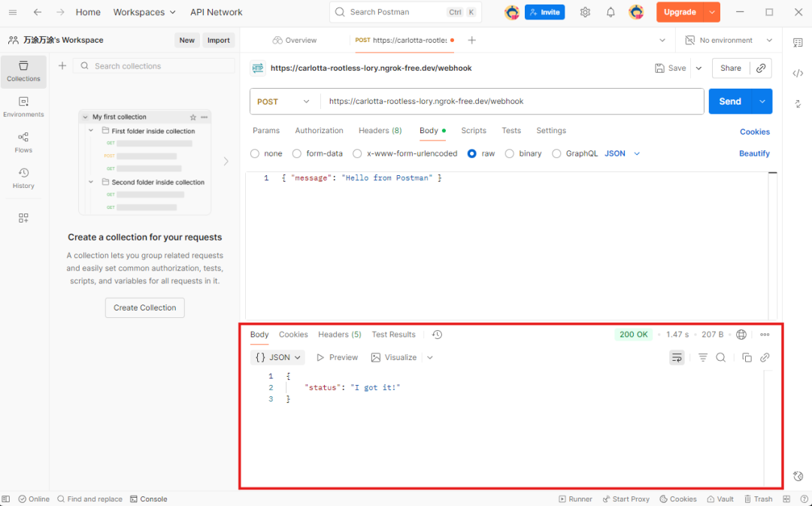This screenshot has height=506, width=812.
Task: Search the response using magnifier icon
Action: tap(720, 358)
